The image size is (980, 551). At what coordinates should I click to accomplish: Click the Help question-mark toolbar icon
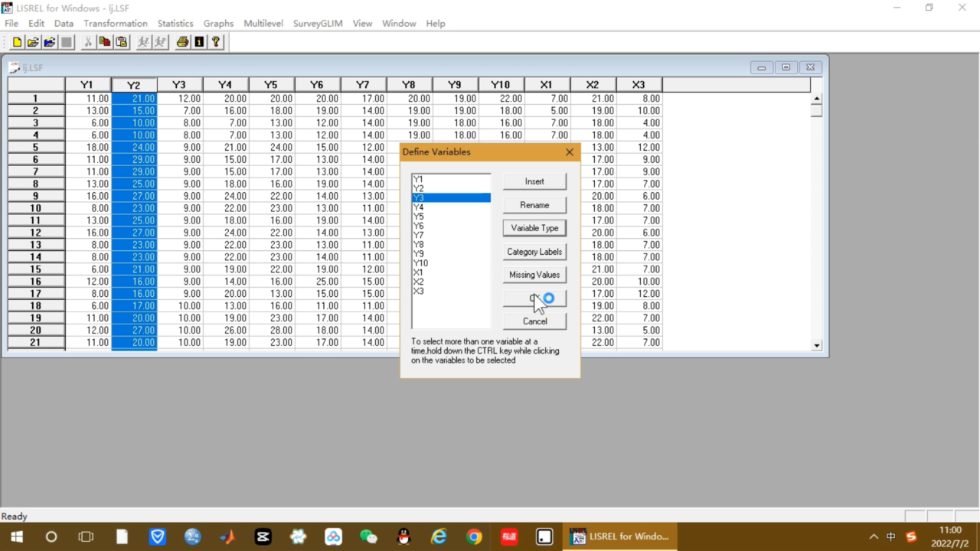point(216,42)
